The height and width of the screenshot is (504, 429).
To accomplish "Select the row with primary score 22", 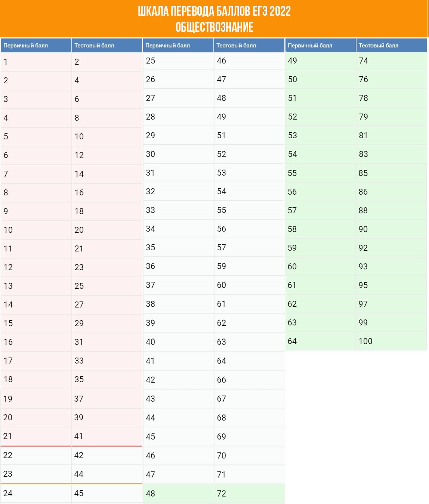I will 71,455.
